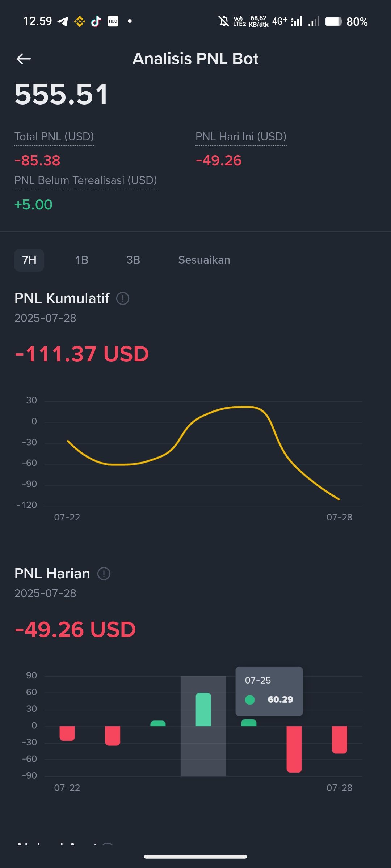
Task: Tap the Telegram status bar icon
Action: (63, 22)
